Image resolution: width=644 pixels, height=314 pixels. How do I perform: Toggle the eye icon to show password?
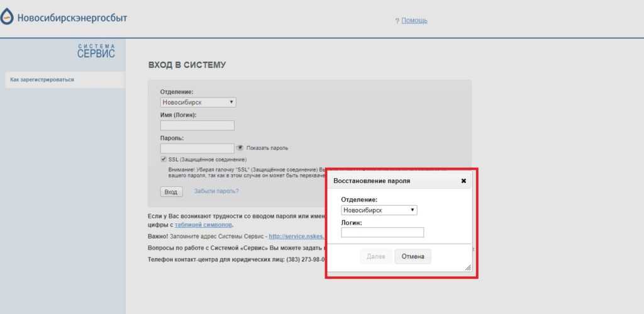240,148
